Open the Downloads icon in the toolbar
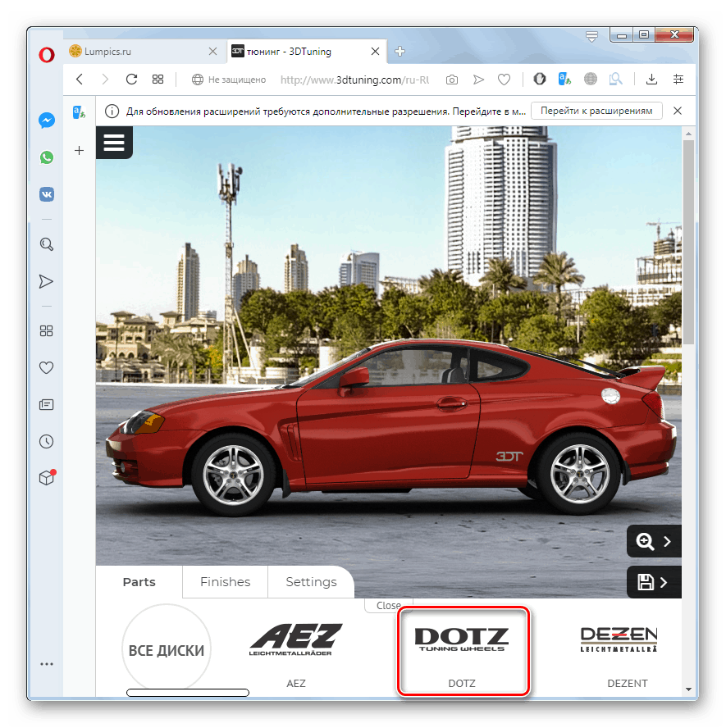Screen dimensions: 726x728 point(651,79)
